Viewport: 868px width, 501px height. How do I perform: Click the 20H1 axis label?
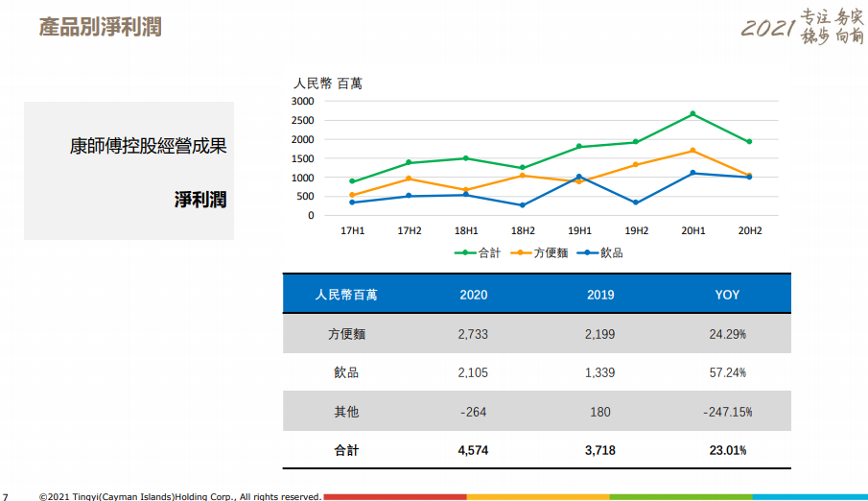point(693,230)
